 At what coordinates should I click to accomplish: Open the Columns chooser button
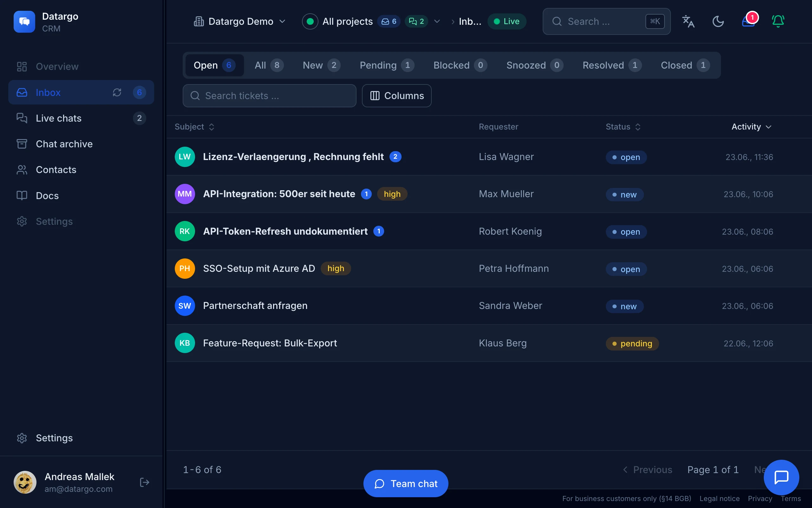396,96
